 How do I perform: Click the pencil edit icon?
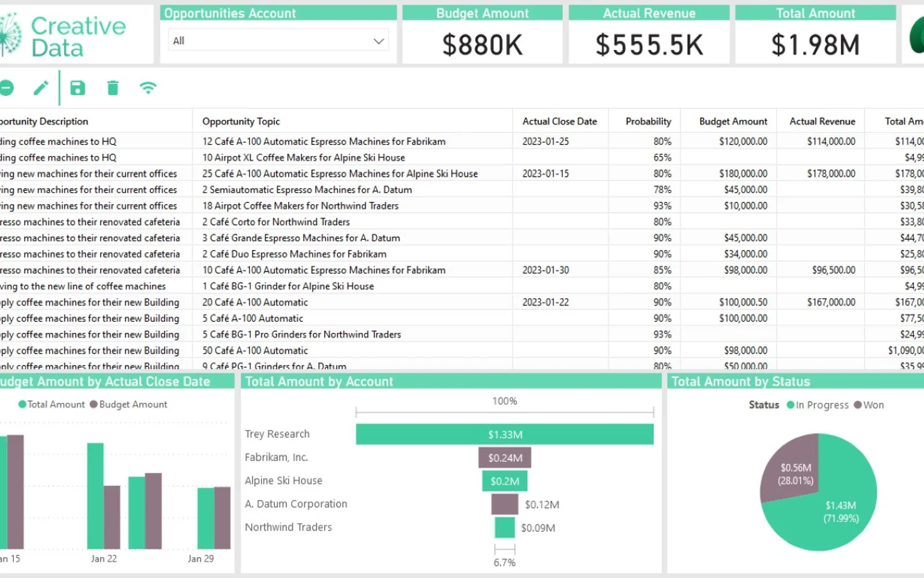point(41,88)
